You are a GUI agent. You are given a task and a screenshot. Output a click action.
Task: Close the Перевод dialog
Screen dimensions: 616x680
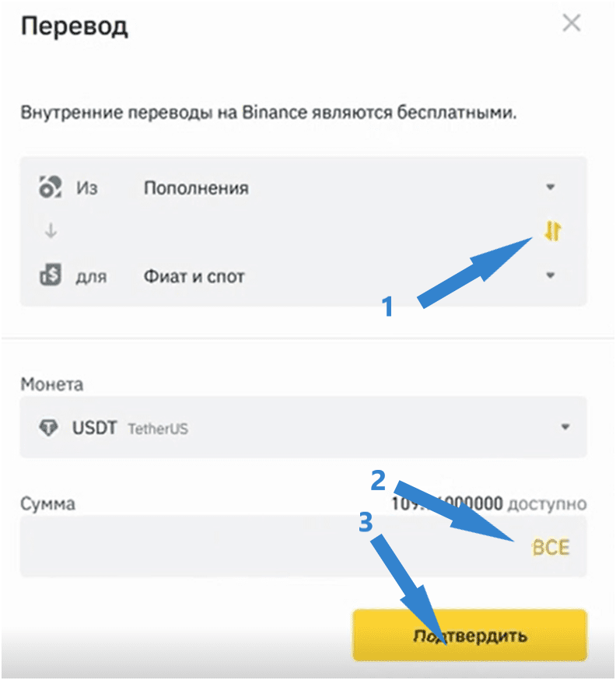point(572,23)
